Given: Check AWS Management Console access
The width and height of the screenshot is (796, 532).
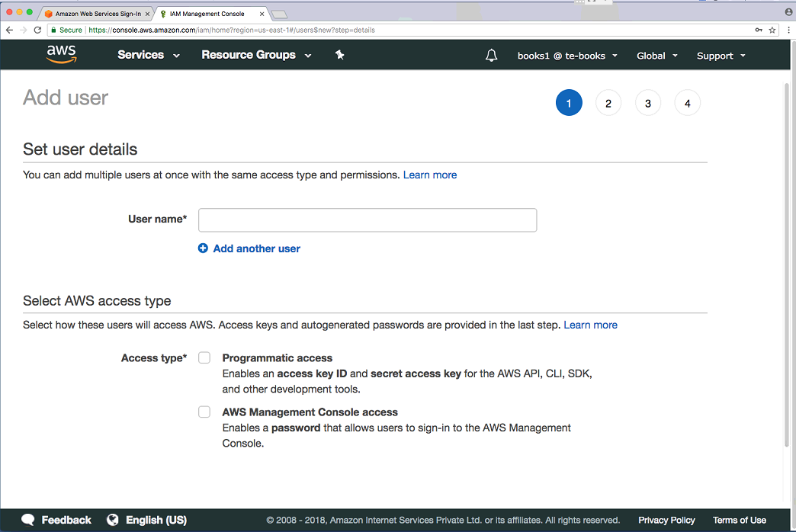Looking at the screenshot, I should [204, 412].
